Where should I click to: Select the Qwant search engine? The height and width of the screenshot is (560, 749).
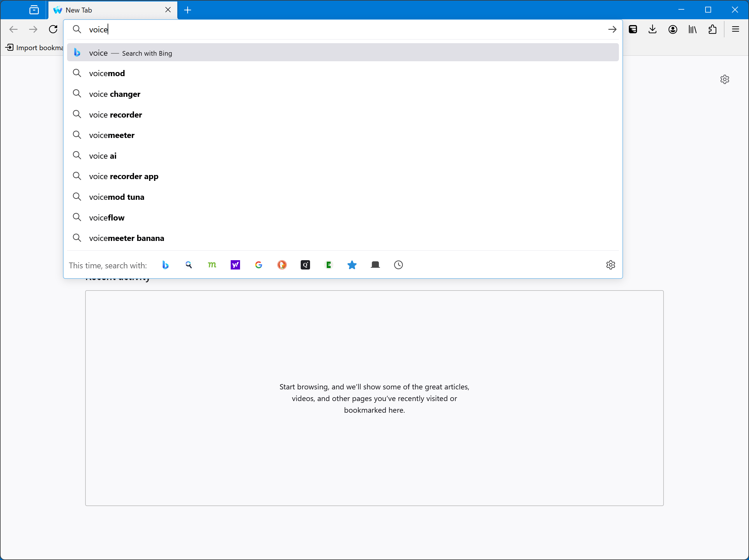[305, 265]
